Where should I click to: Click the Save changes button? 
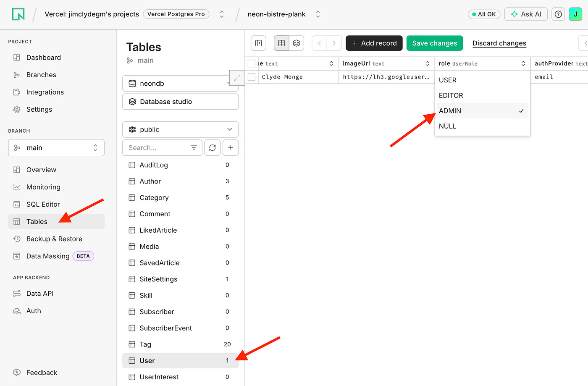(435, 43)
